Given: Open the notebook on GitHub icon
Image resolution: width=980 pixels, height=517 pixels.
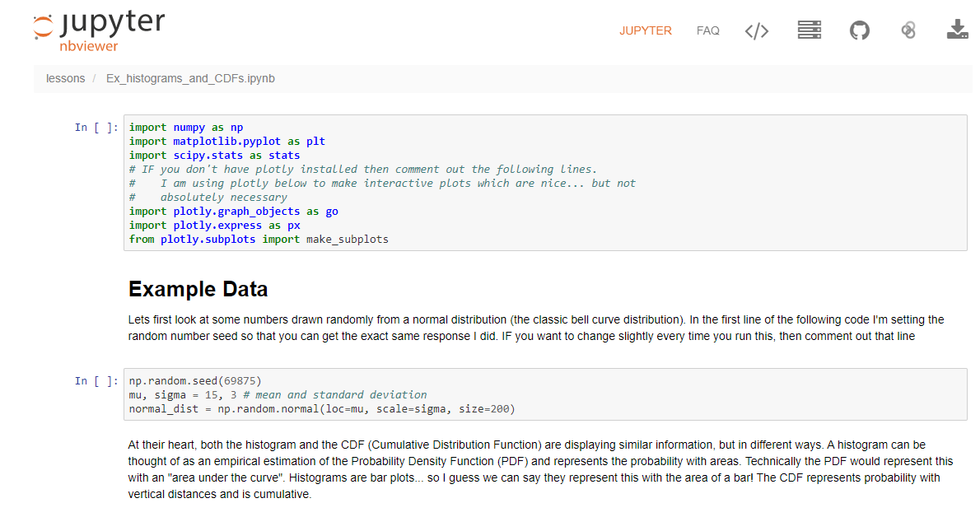Looking at the screenshot, I should click(x=859, y=30).
